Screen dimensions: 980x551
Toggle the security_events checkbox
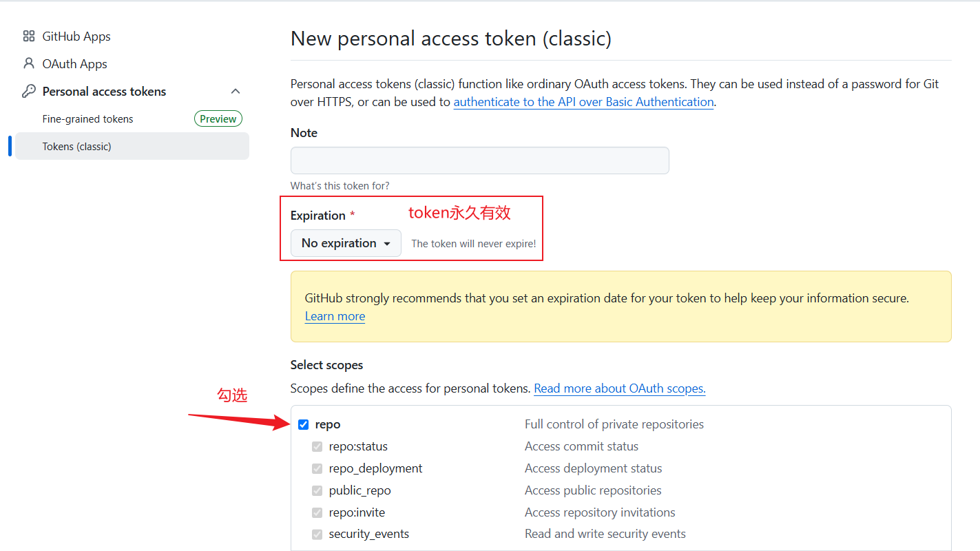(317, 534)
